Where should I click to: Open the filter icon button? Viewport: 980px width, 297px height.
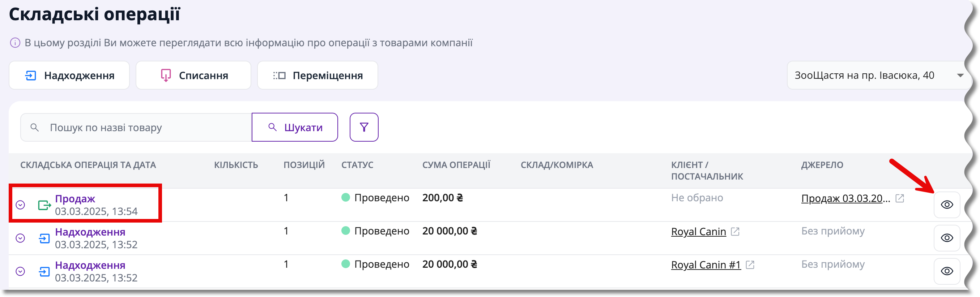[364, 127]
